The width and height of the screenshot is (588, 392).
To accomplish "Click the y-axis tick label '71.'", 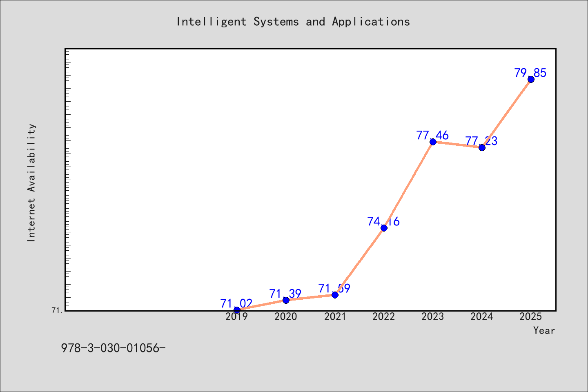I will (x=57, y=311).
